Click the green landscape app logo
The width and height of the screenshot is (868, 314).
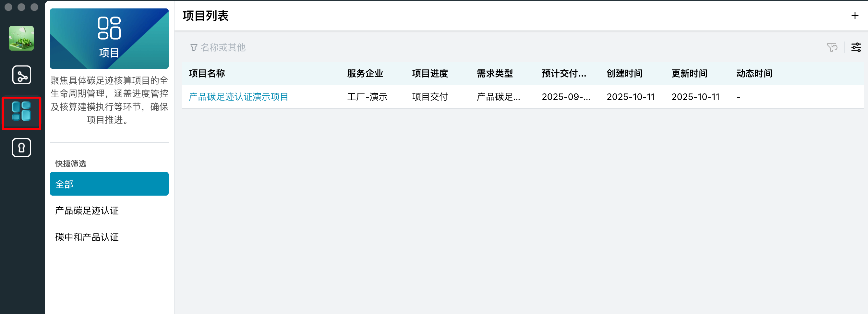[x=21, y=38]
